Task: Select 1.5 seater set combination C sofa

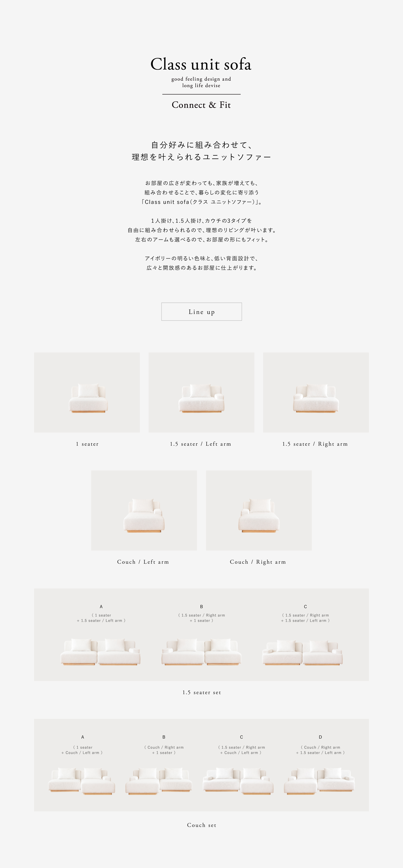Action: [x=303, y=652]
